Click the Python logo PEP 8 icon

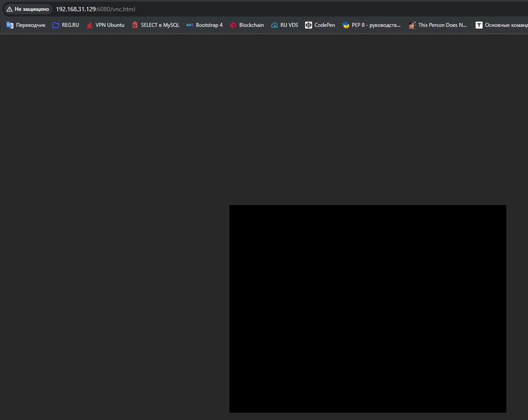(346, 25)
